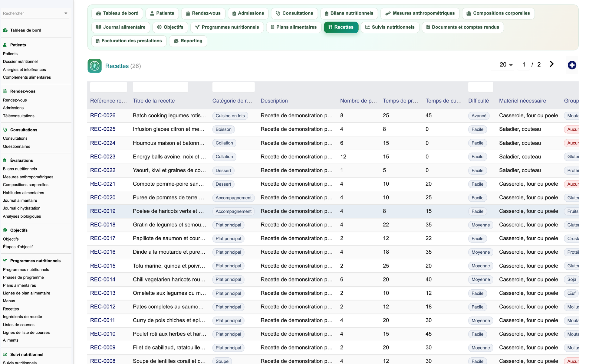Screen dimensions: 589x364
Task: Sort by Nombre de portions column header
Action: pyautogui.click(x=358, y=101)
